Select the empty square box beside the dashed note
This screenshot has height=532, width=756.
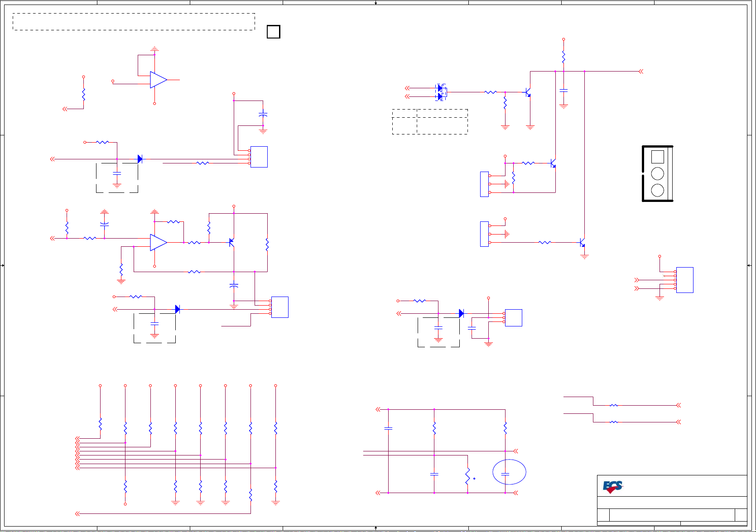pyautogui.click(x=274, y=32)
